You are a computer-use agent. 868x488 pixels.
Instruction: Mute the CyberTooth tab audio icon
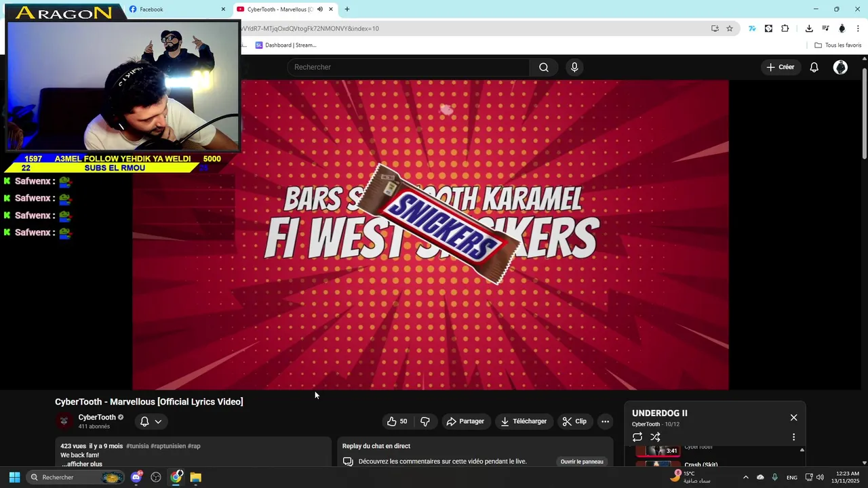[x=320, y=9]
